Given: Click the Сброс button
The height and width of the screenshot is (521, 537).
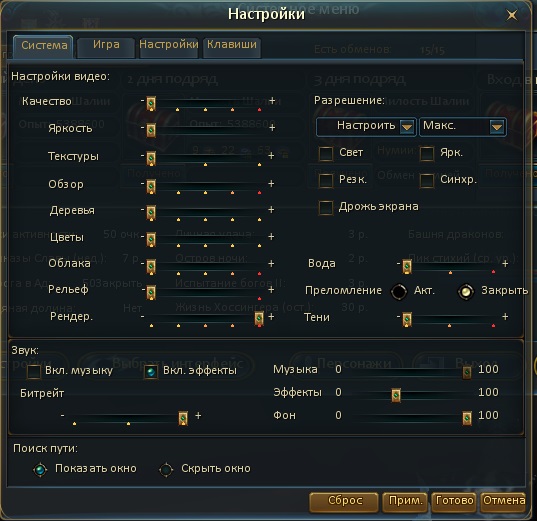Looking at the screenshot, I should click(x=344, y=502).
